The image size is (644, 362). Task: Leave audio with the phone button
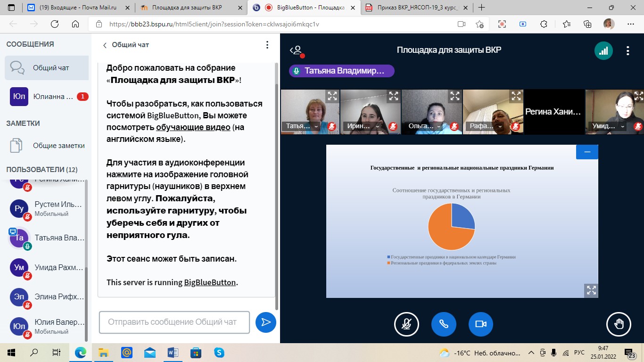pos(443,324)
